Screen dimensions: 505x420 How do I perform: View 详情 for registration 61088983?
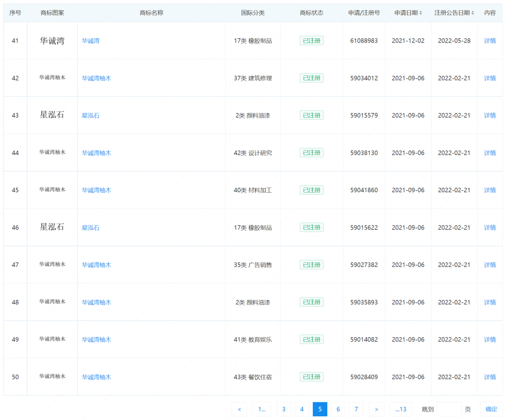(490, 41)
